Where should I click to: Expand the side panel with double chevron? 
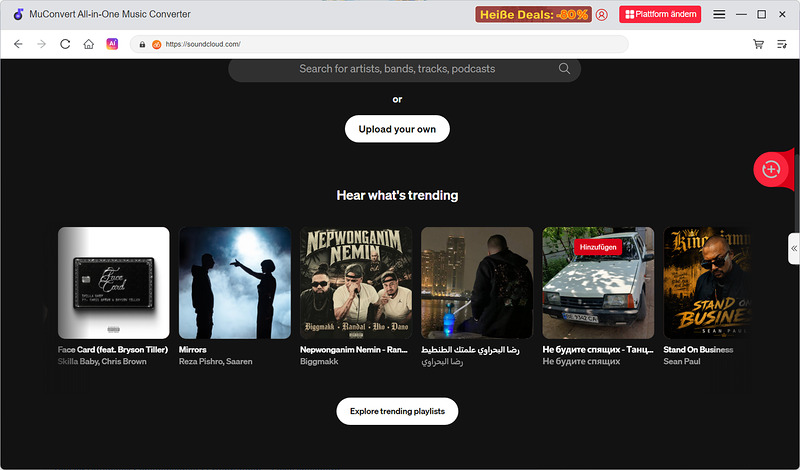(794, 249)
